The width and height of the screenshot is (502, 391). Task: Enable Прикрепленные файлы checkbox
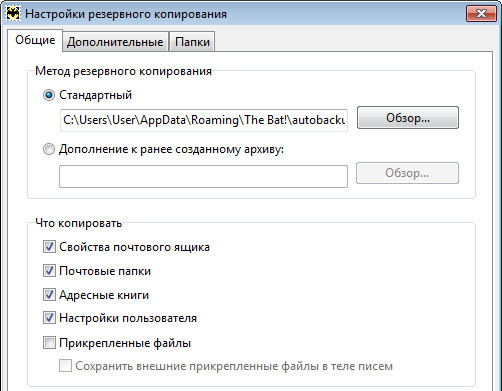[49, 343]
